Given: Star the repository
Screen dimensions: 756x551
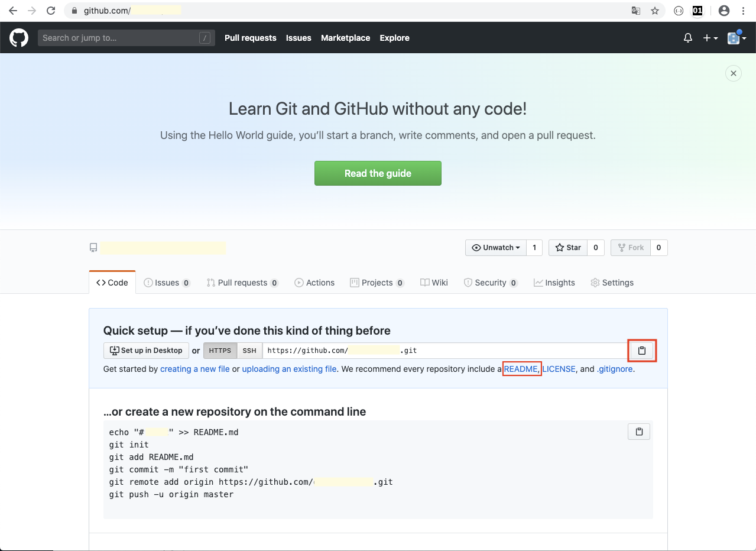Looking at the screenshot, I should click(x=567, y=248).
